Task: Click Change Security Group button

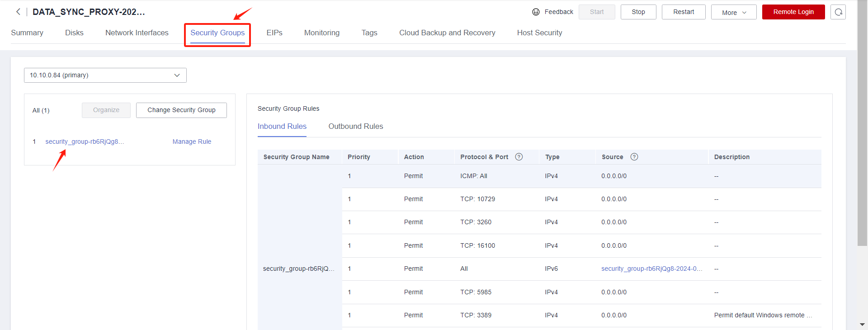Action: click(x=181, y=110)
